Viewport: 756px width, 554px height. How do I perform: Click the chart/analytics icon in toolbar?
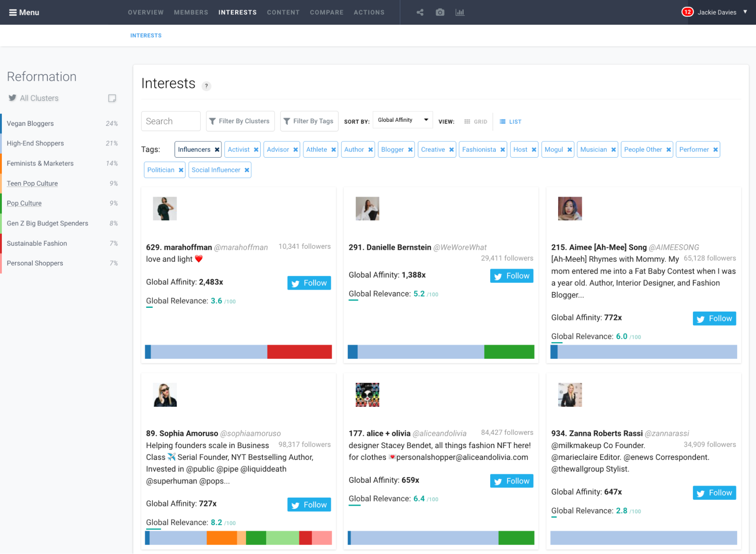460,12
